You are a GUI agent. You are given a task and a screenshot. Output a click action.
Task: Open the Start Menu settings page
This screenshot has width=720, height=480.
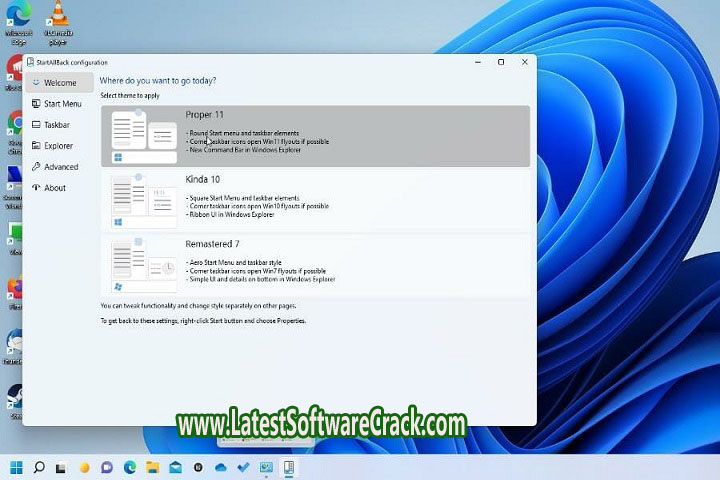click(x=62, y=104)
